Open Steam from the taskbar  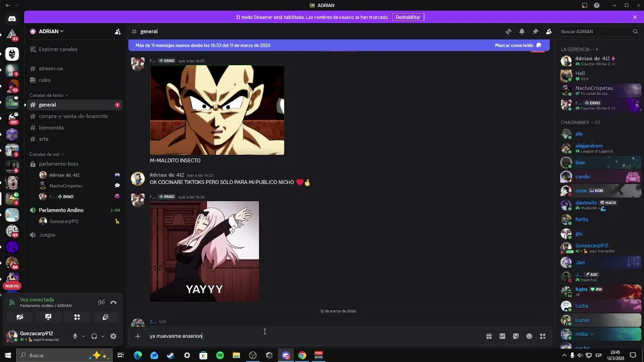pos(171,355)
